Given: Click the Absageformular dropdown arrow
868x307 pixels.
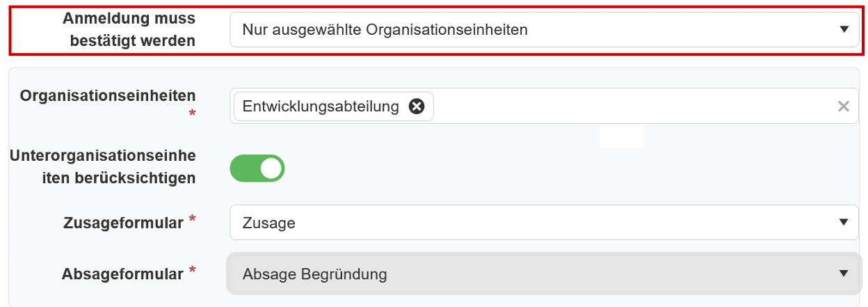Looking at the screenshot, I should 844,274.
